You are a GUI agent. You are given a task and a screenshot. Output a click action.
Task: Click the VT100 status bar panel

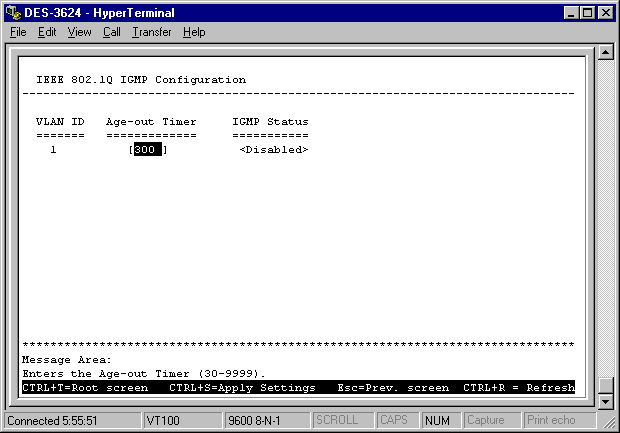[180, 421]
